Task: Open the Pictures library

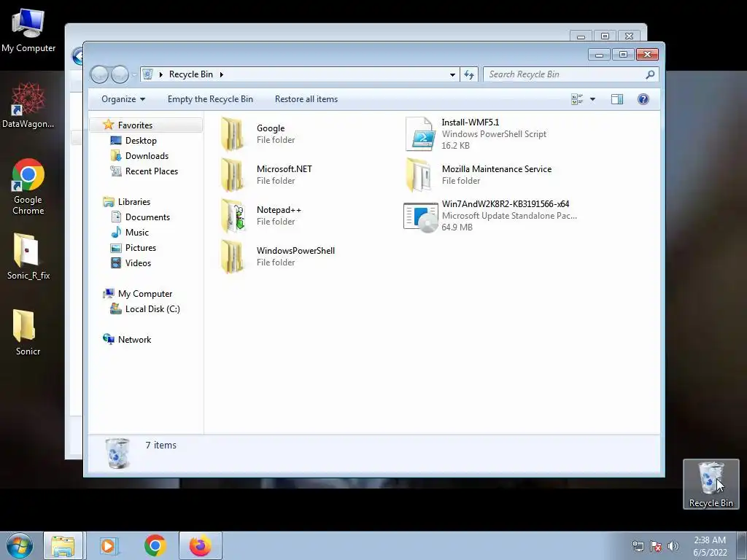Action: (141, 248)
